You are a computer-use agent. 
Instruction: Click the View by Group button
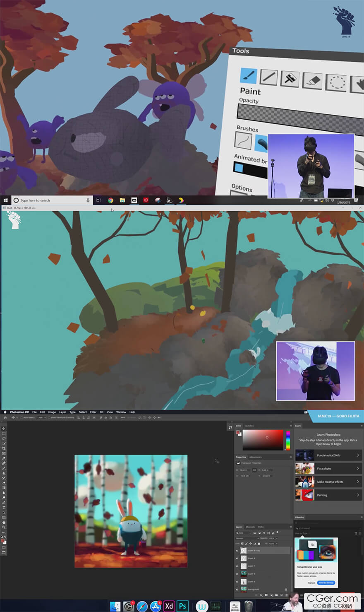coord(326,583)
